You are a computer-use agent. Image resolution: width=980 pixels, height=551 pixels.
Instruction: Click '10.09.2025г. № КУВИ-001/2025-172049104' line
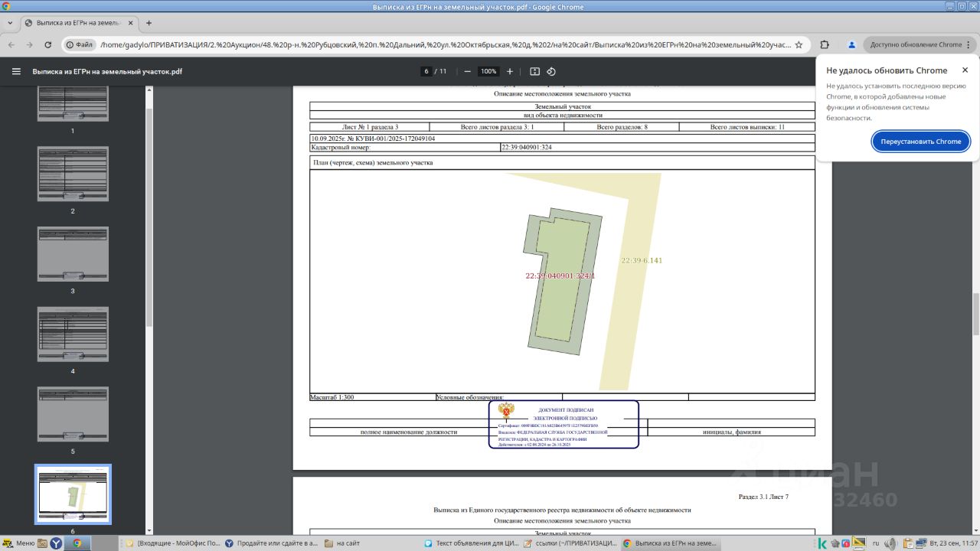pos(373,139)
